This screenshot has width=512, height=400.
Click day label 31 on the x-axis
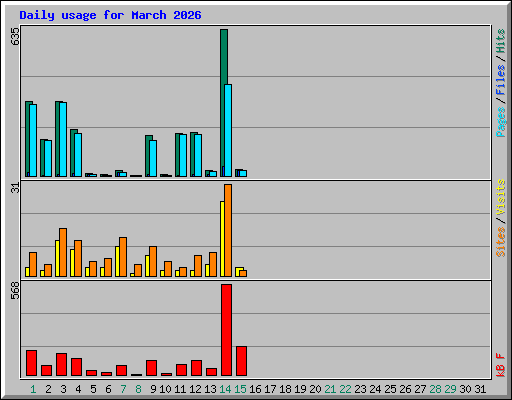coord(480,389)
